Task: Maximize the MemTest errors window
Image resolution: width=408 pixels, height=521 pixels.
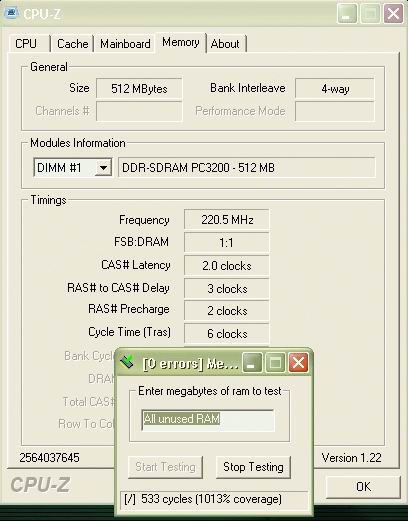Action: click(x=275, y=362)
